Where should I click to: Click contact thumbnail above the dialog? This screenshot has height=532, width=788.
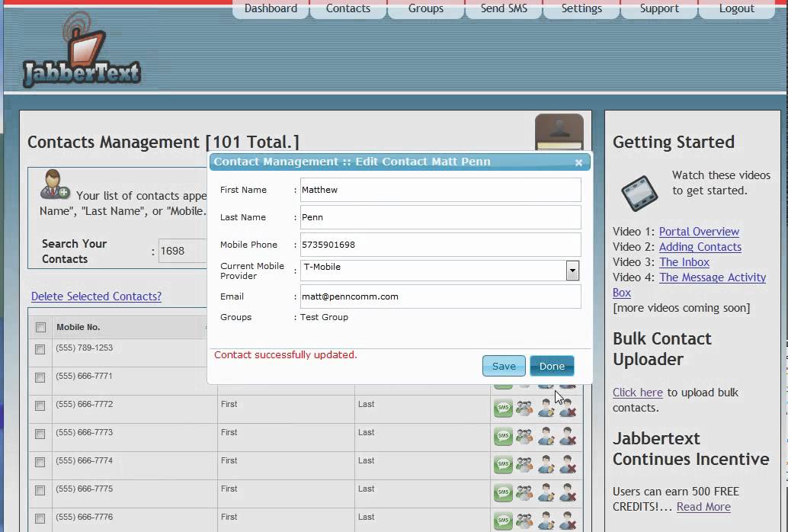[559, 132]
